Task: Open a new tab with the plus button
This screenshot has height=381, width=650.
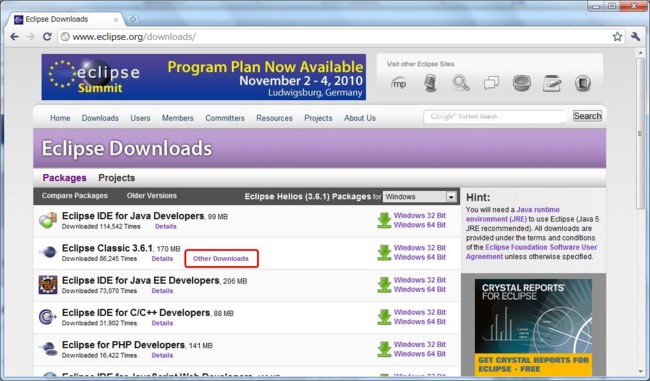Action: [x=133, y=19]
